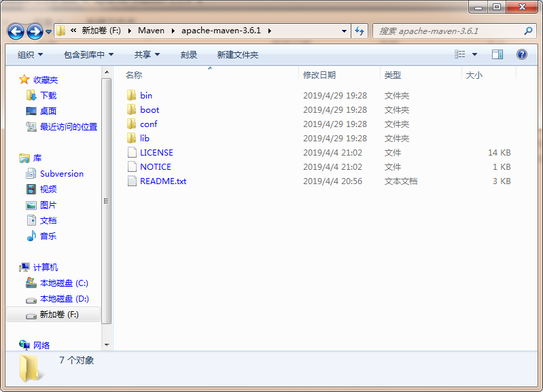Click the change view icon
The height and width of the screenshot is (392, 543).
pos(460,54)
